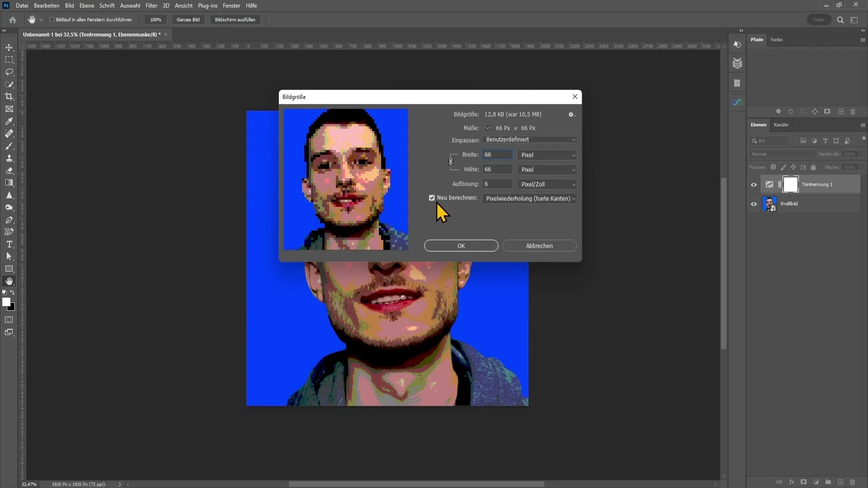Open the Filter menu
Screen dimensions: 868x488
[x=151, y=5]
